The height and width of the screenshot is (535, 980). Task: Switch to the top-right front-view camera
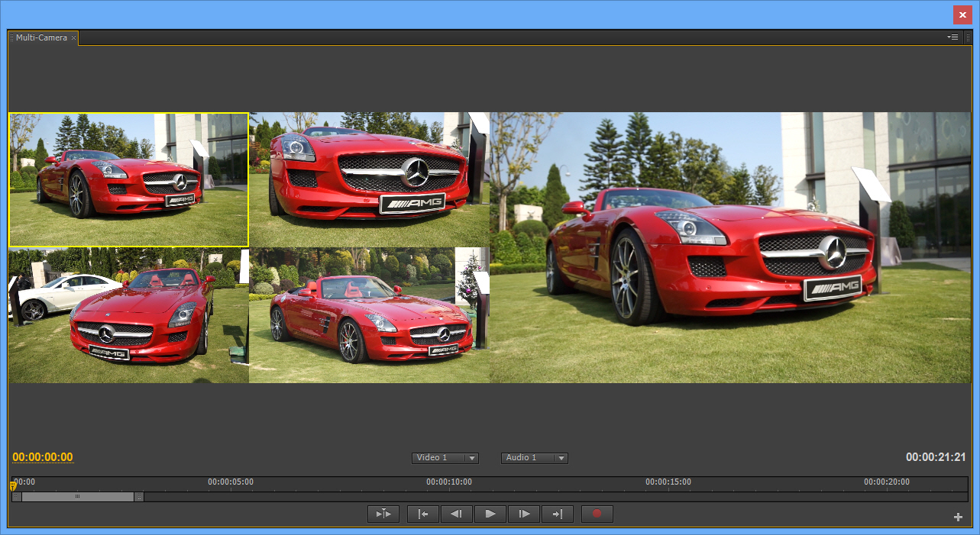(x=369, y=179)
